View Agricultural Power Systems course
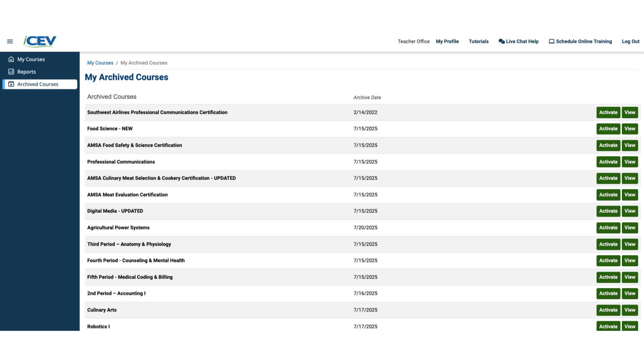 (630, 228)
